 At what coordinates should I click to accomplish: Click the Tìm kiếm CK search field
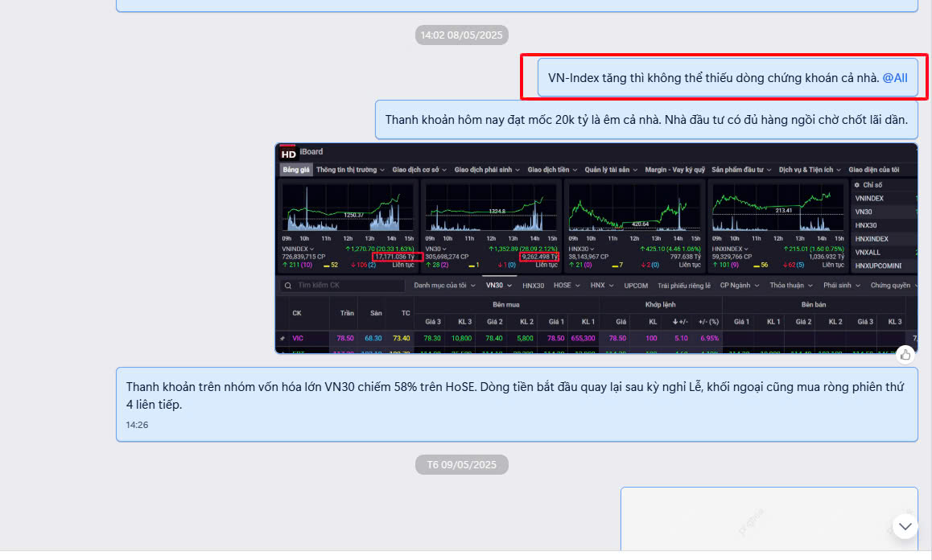tap(342, 286)
